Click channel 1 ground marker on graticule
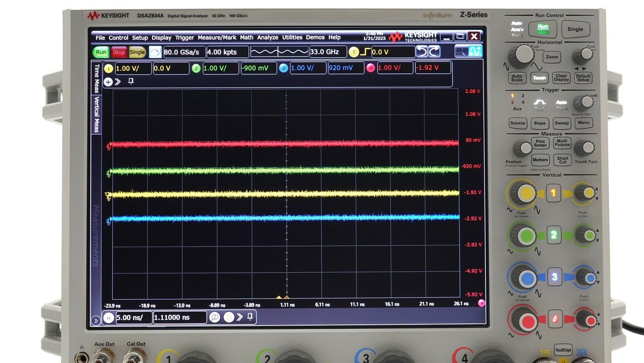This screenshot has width=644, height=363. 108,196
